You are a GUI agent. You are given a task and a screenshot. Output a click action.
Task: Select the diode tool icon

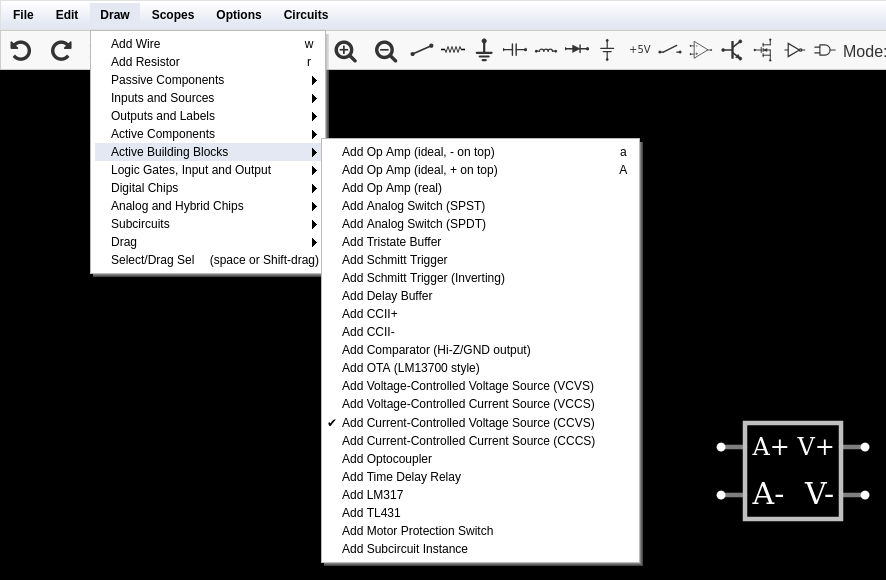click(x=577, y=50)
